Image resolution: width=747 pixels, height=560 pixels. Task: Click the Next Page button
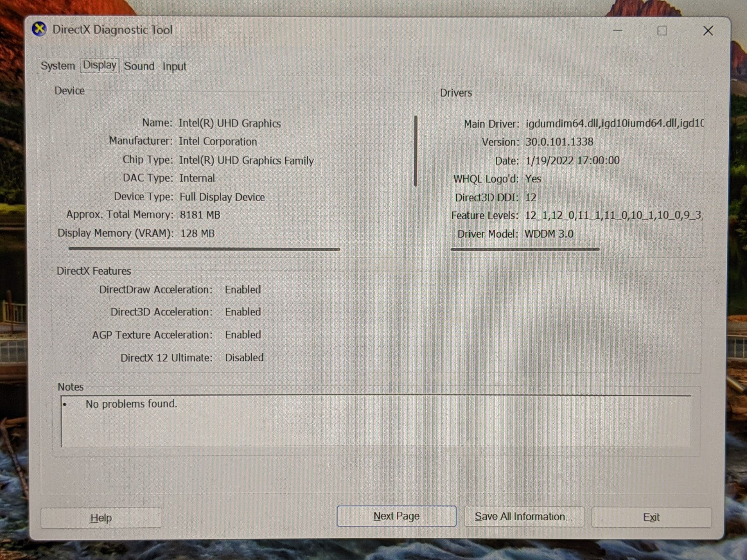pos(396,516)
